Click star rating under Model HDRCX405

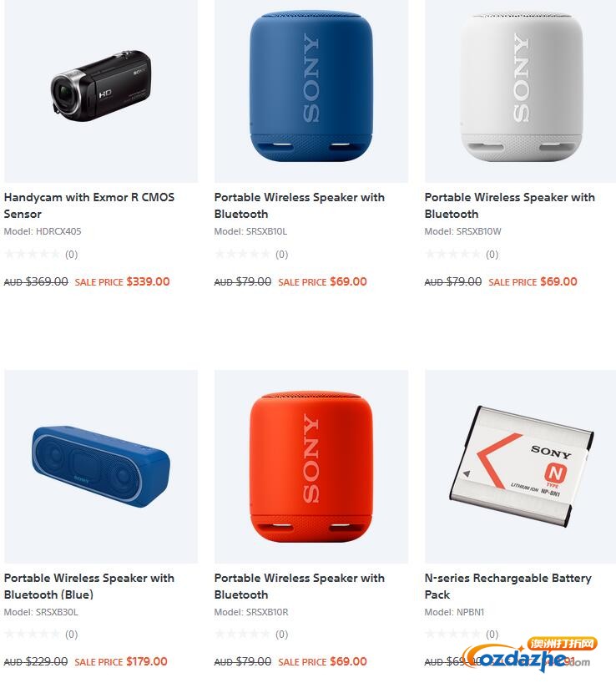coord(32,254)
